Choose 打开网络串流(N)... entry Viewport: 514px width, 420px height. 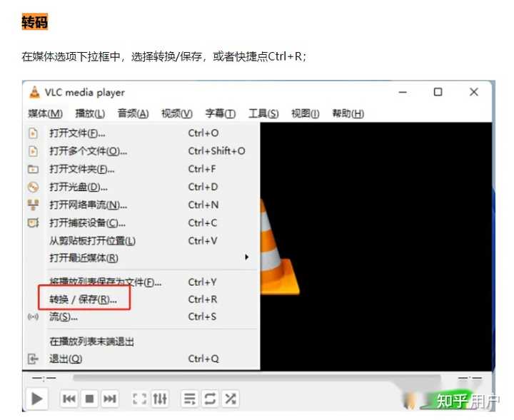tap(143, 205)
